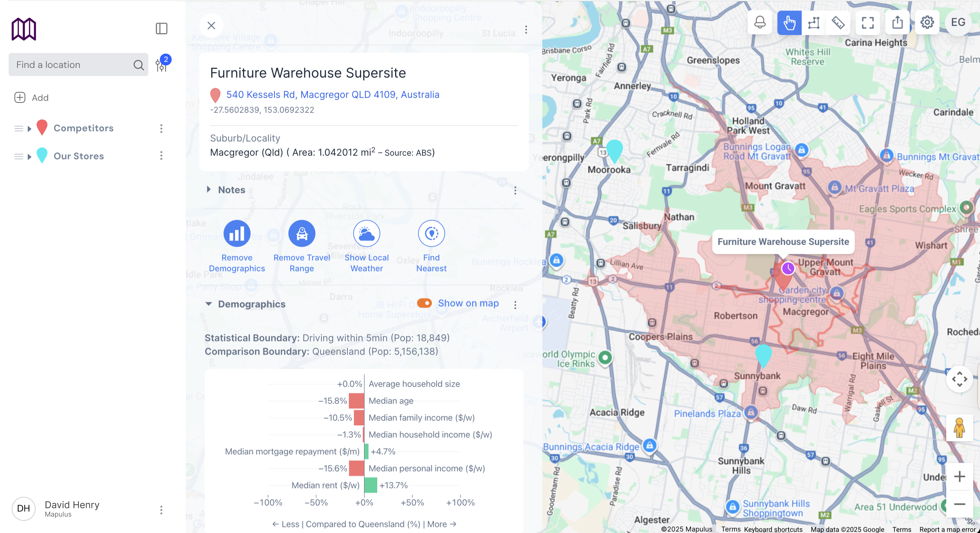The height and width of the screenshot is (533, 980).
Task: Close the location details panel
Action: point(211,25)
